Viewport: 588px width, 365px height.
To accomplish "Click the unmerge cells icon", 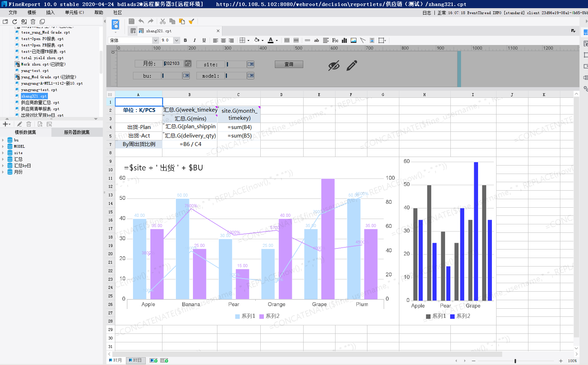I will 296,40.
